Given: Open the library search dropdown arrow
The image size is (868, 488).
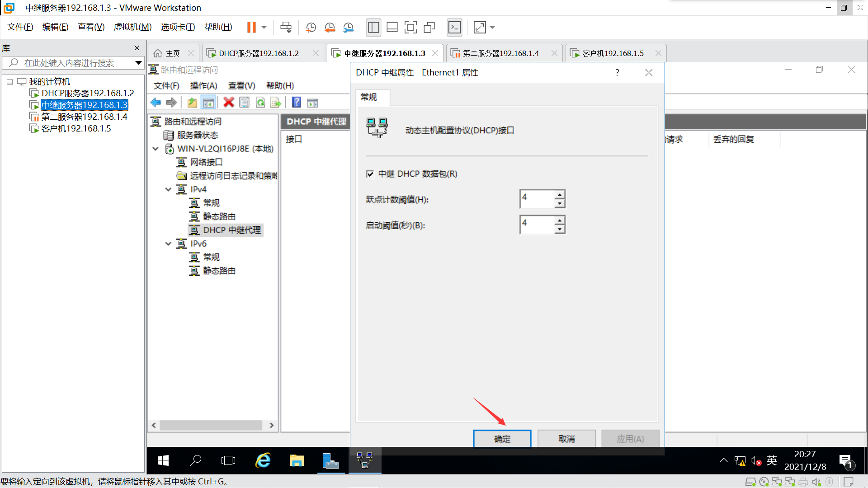Looking at the screenshot, I should click(138, 63).
